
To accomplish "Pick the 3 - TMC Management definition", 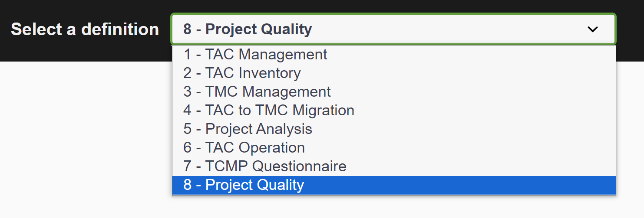I will pyautogui.click(x=257, y=92).
